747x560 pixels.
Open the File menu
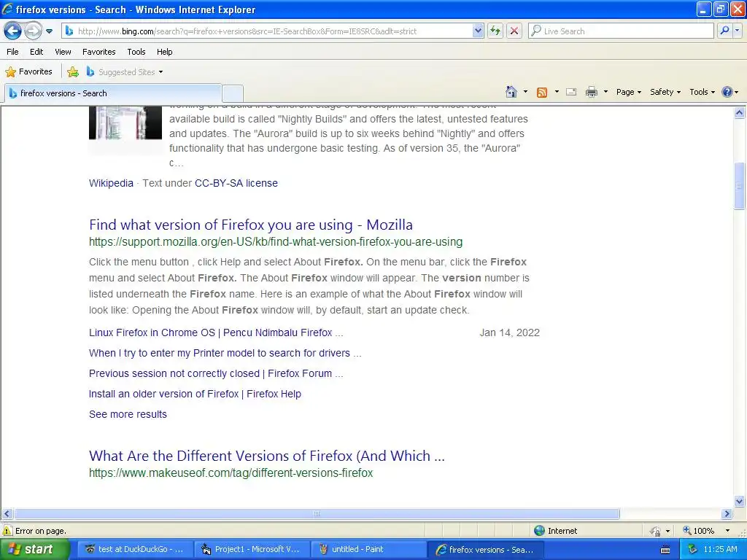coord(13,52)
